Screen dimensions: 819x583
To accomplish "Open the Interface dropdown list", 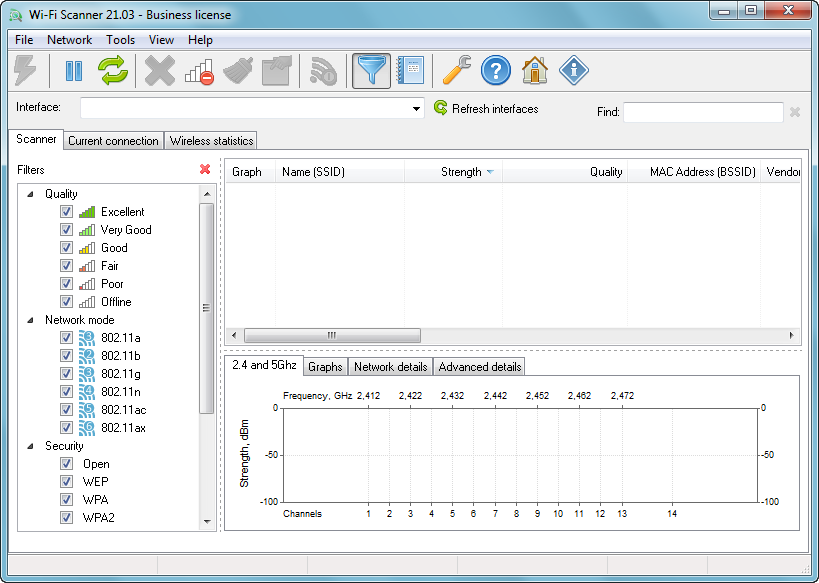I will tap(416, 109).
